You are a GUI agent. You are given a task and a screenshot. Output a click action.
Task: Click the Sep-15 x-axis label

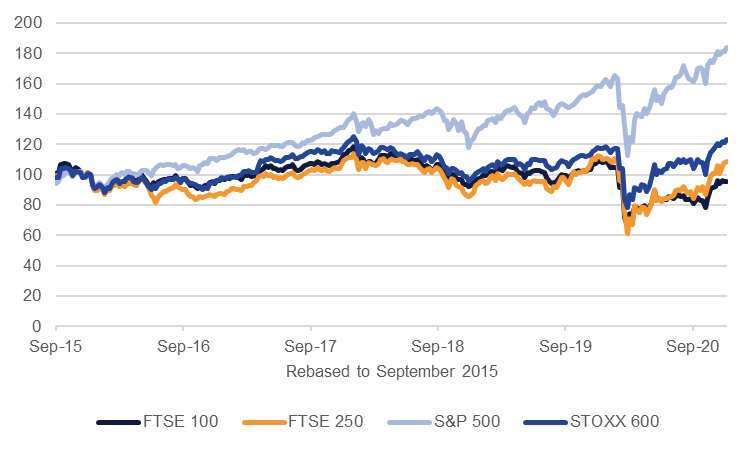tap(55, 347)
